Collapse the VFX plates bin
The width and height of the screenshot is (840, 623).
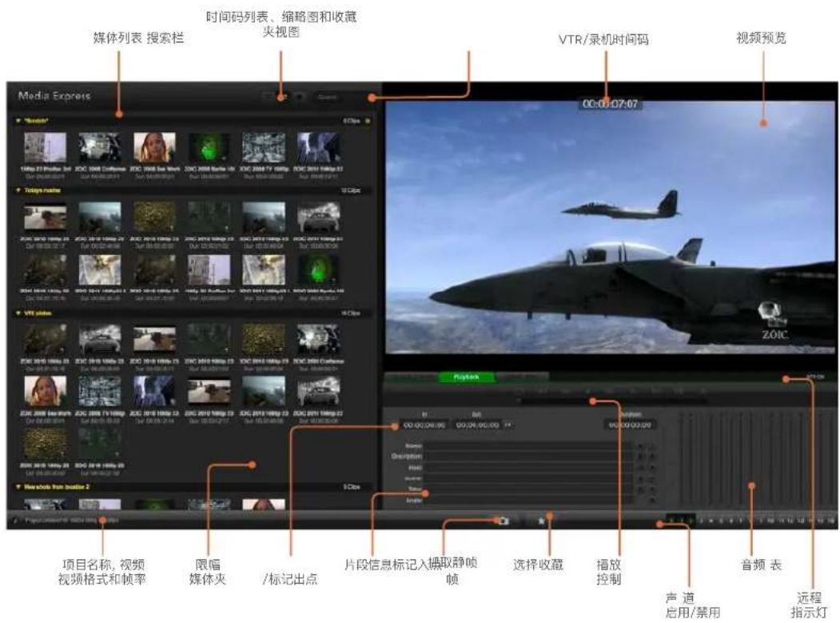[x=18, y=313]
